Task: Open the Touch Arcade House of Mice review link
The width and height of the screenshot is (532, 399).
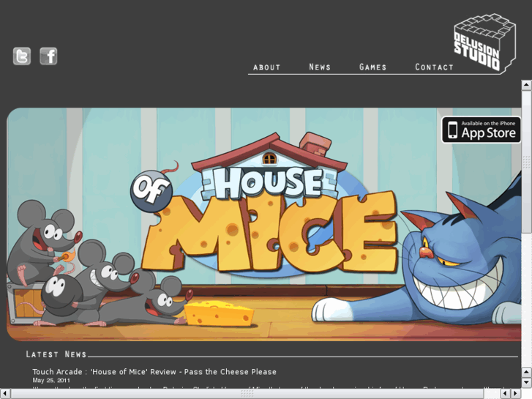Action: 154,372
